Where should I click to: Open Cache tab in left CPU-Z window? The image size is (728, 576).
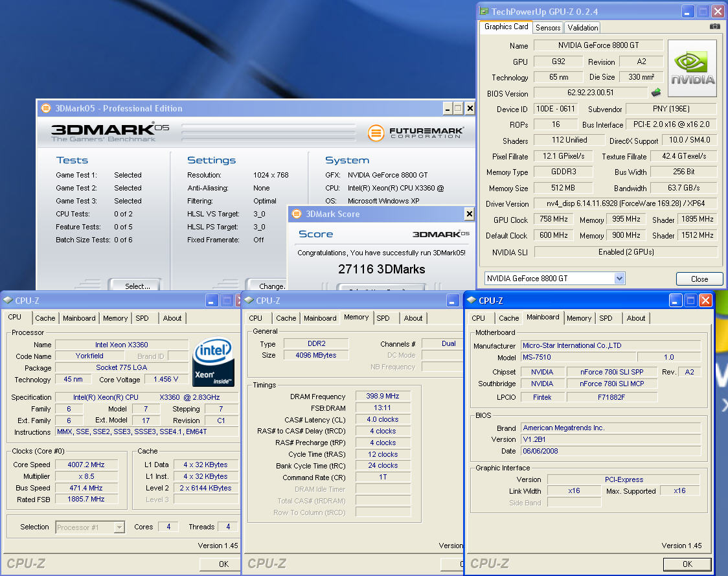tap(45, 318)
